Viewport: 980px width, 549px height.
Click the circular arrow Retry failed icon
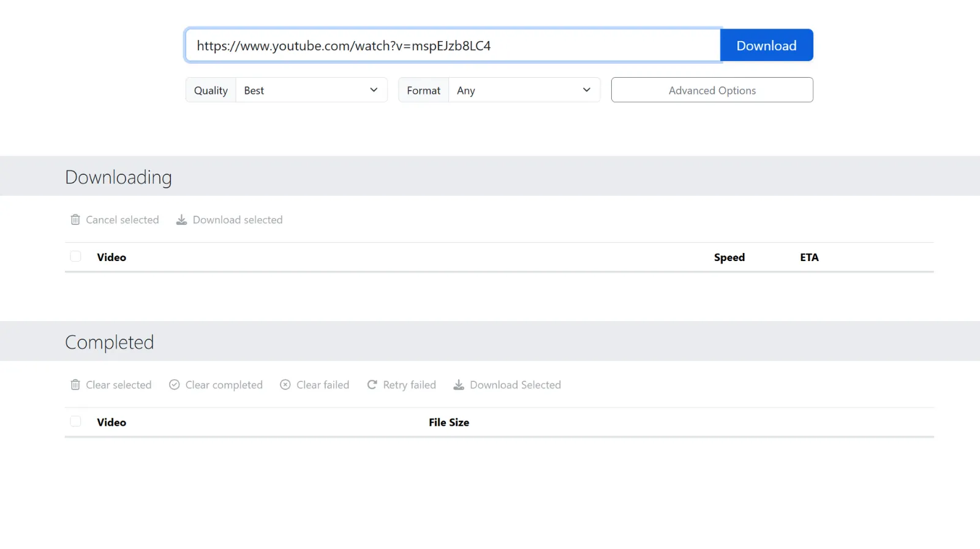pyautogui.click(x=372, y=385)
